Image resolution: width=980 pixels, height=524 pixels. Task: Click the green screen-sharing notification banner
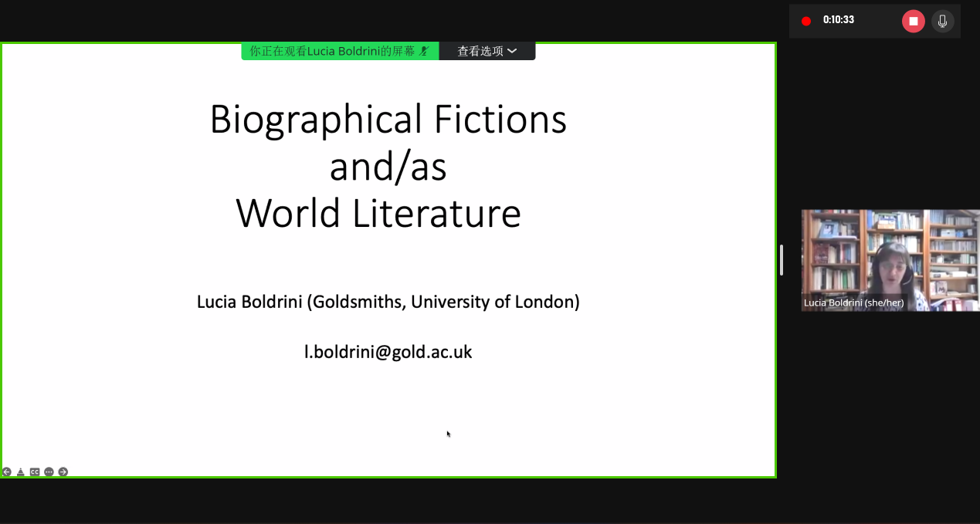point(332,51)
